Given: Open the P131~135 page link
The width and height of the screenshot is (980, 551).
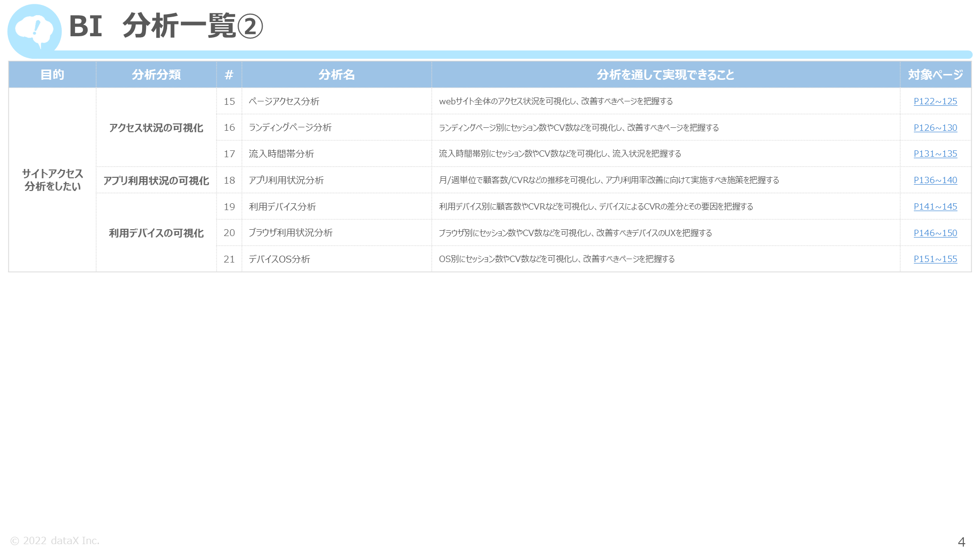Looking at the screenshot, I should point(935,154).
